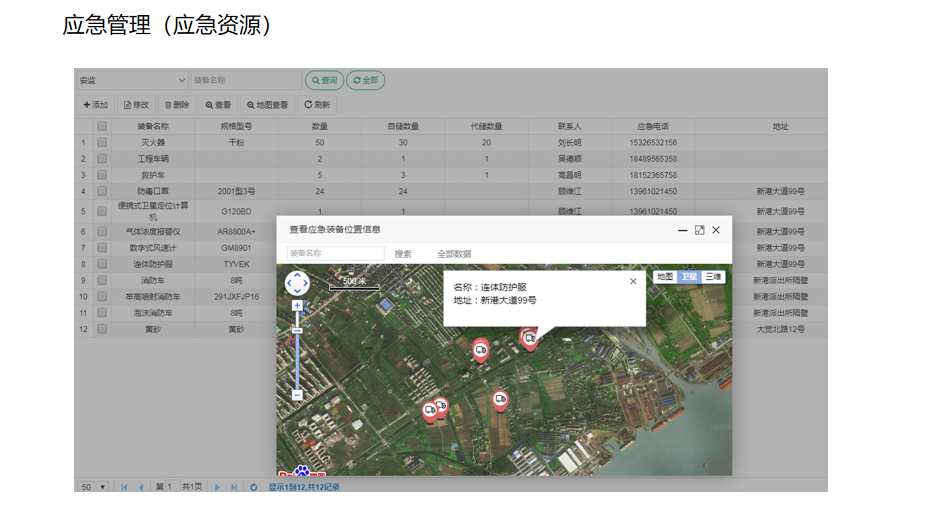Image resolution: width=938 pixels, height=525 pixels.
Task: Jump to the last page
Action: (234, 487)
